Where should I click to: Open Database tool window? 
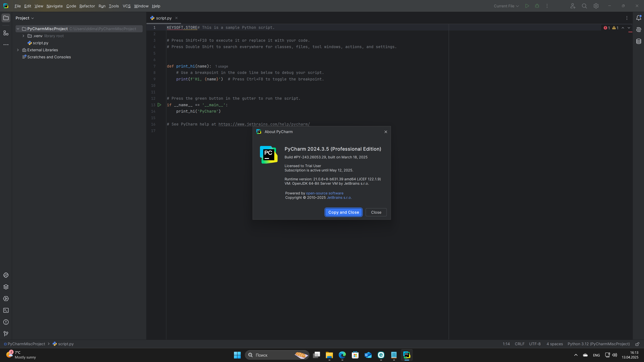point(639,41)
